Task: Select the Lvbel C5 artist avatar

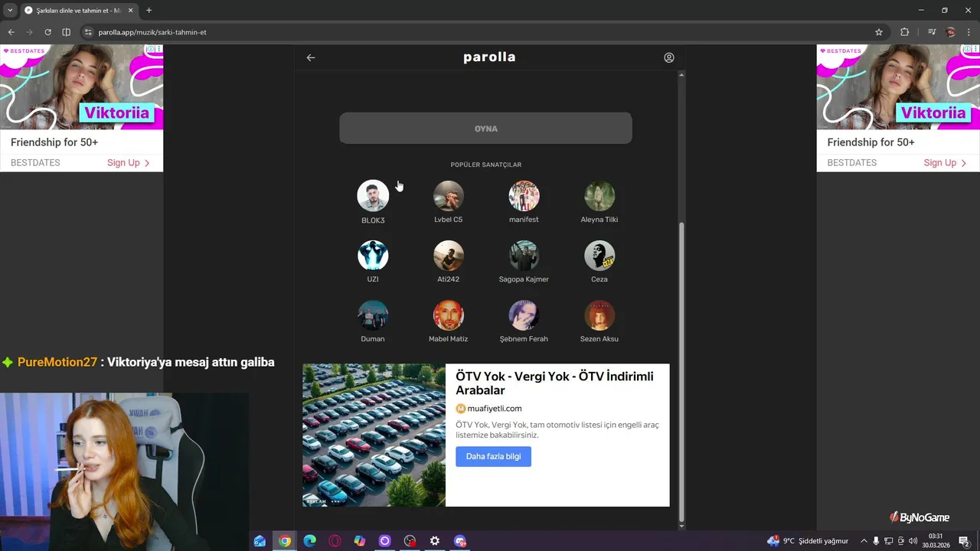Action: click(449, 196)
